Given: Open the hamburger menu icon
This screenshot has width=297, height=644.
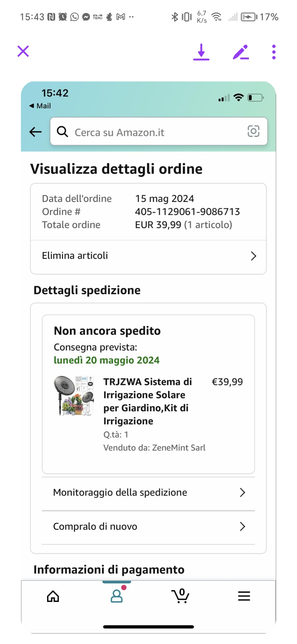Looking at the screenshot, I should [244, 596].
